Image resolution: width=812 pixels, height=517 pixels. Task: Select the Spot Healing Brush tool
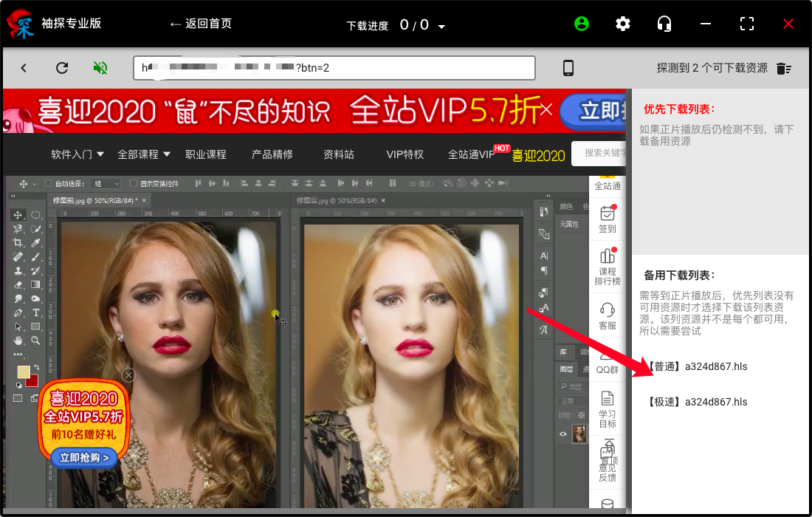(18, 256)
